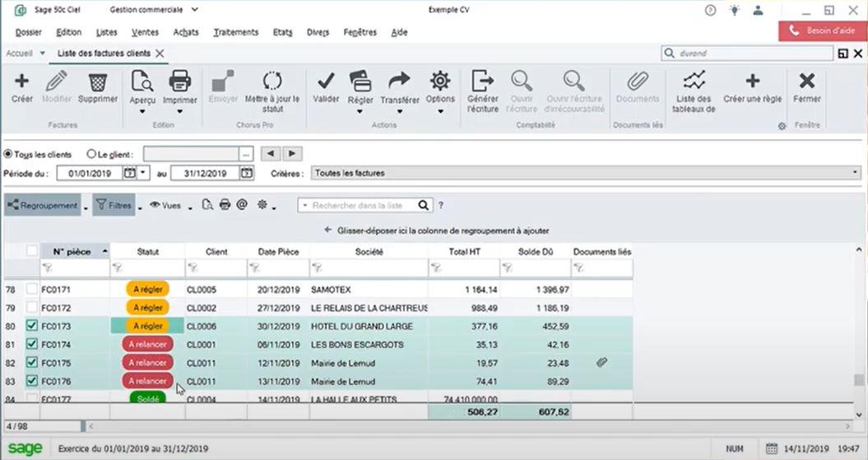The height and width of the screenshot is (460, 868).
Task: Uncheck the checkbox for invoice FC0173
Action: point(31,326)
